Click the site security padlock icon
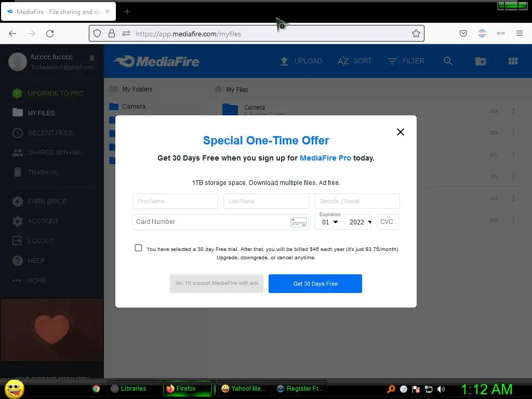 [111, 33]
